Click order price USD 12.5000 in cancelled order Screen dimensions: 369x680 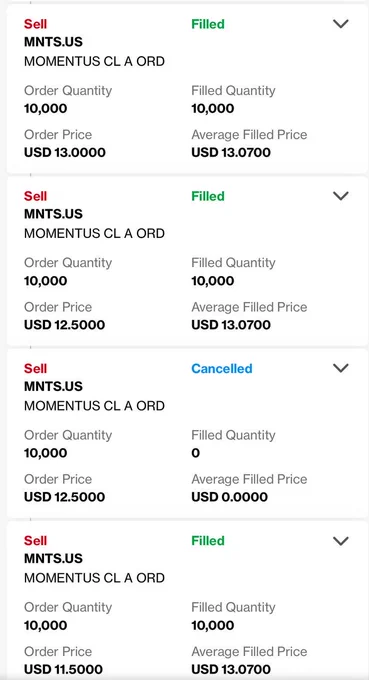point(64,497)
